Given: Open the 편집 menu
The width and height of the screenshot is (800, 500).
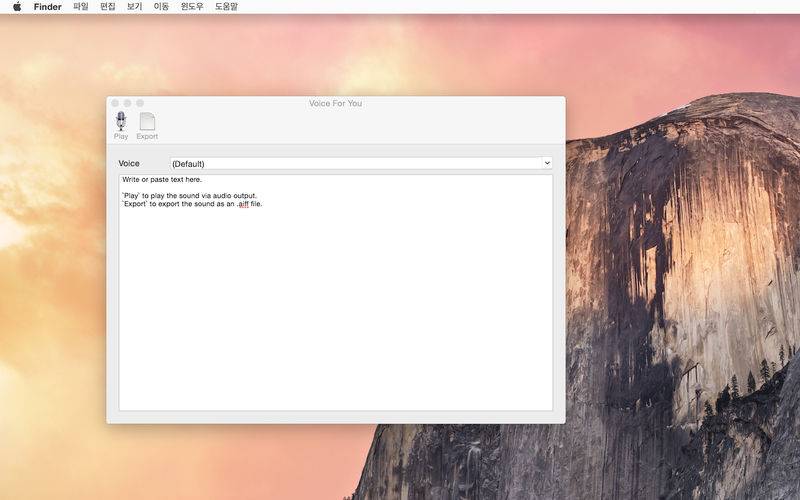Looking at the screenshot, I should point(108,7).
